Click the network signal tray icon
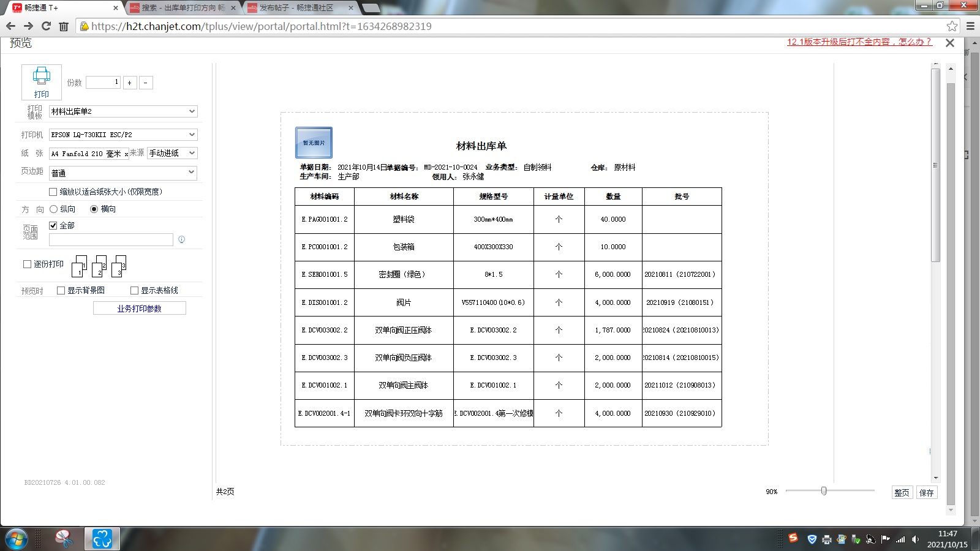The height and width of the screenshot is (551, 980). 900,539
